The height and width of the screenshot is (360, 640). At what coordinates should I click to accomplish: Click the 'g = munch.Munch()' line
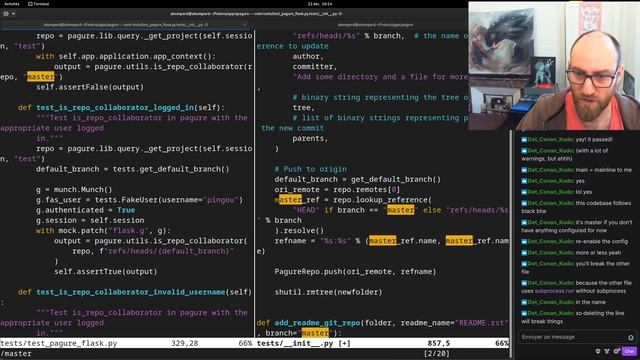tap(74, 189)
